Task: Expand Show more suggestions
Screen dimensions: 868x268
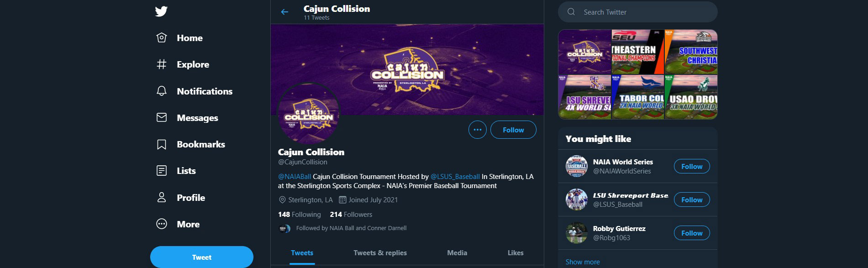Action: point(583,262)
